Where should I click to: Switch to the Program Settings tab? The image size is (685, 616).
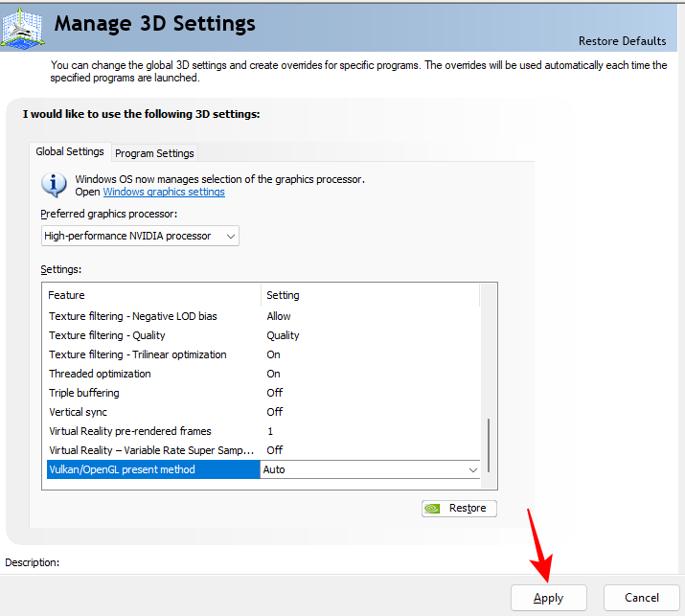tap(154, 153)
